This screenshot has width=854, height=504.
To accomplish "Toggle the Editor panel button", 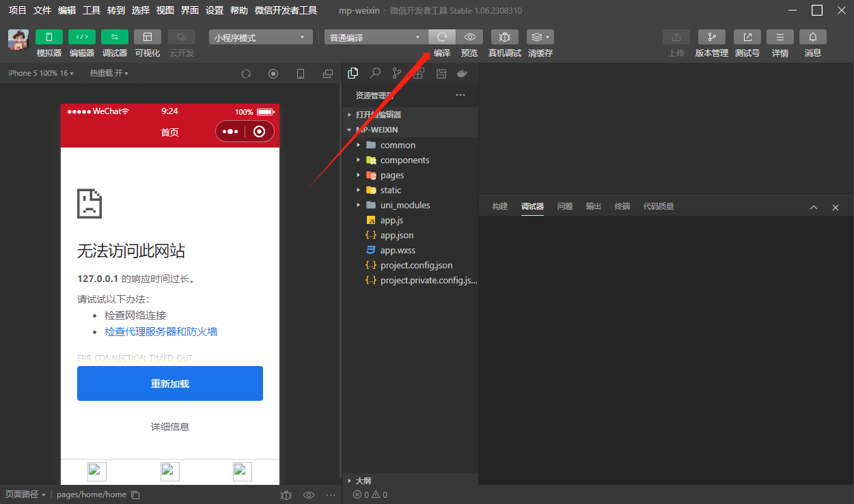I will tap(82, 37).
